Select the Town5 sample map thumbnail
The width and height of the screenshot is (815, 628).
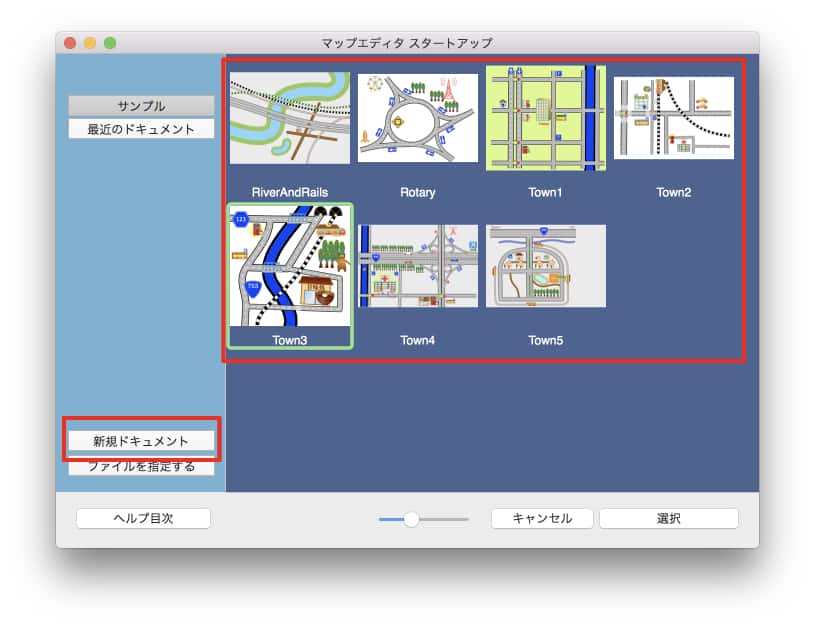546,266
